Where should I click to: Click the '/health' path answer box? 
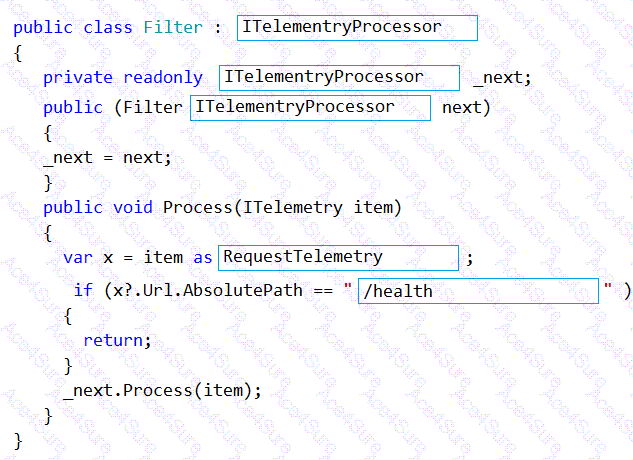[x=477, y=291]
